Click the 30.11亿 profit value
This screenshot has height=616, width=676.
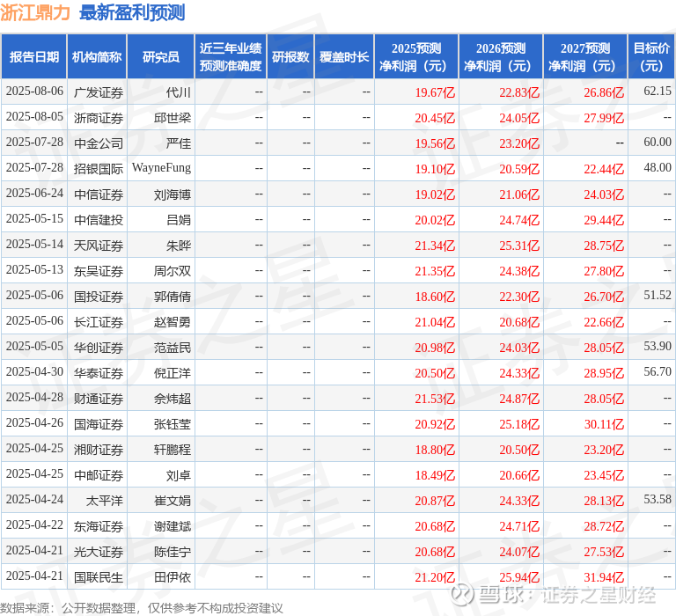point(604,424)
